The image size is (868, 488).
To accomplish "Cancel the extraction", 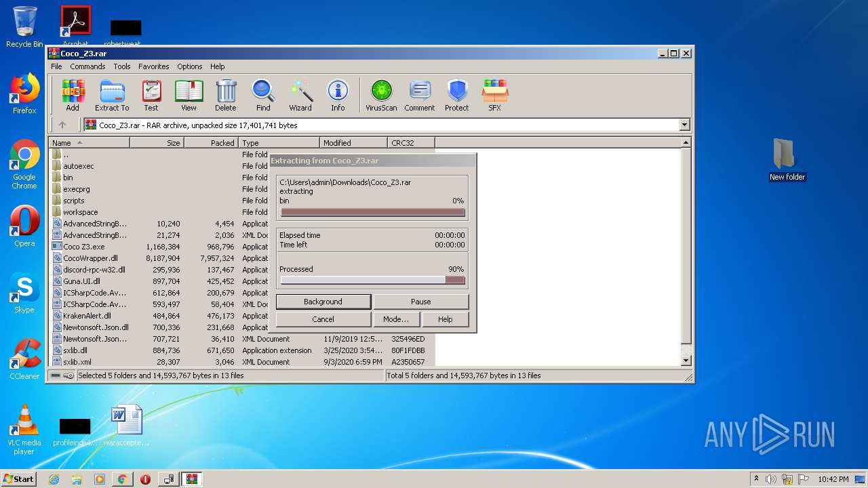I will tap(323, 319).
